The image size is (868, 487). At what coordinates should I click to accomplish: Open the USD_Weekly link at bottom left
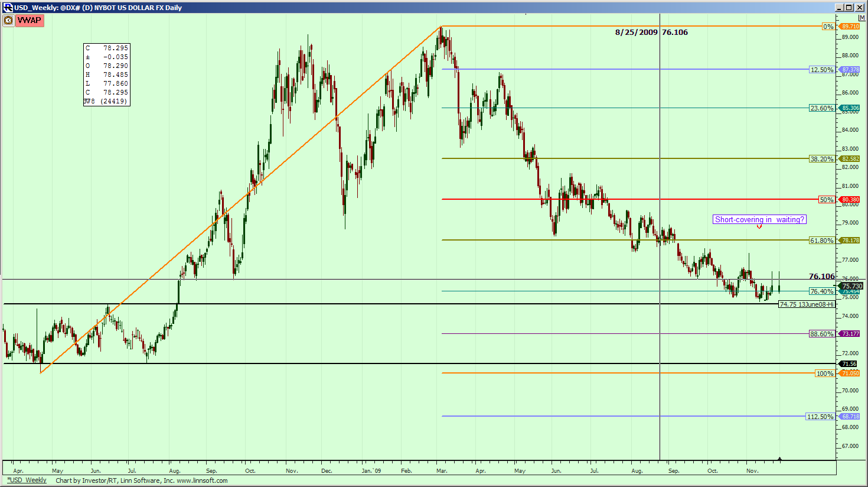(x=27, y=480)
